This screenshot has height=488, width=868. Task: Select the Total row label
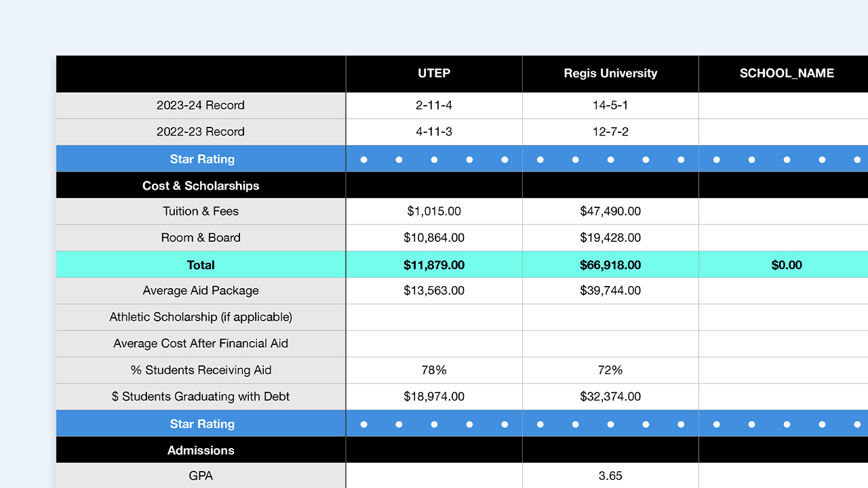(x=201, y=264)
